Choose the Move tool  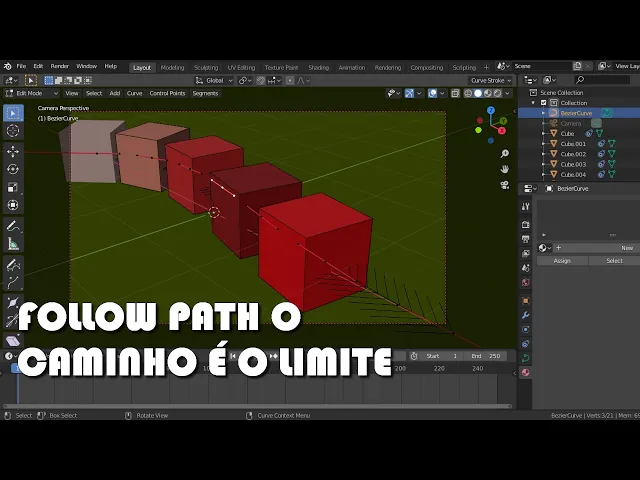13,151
